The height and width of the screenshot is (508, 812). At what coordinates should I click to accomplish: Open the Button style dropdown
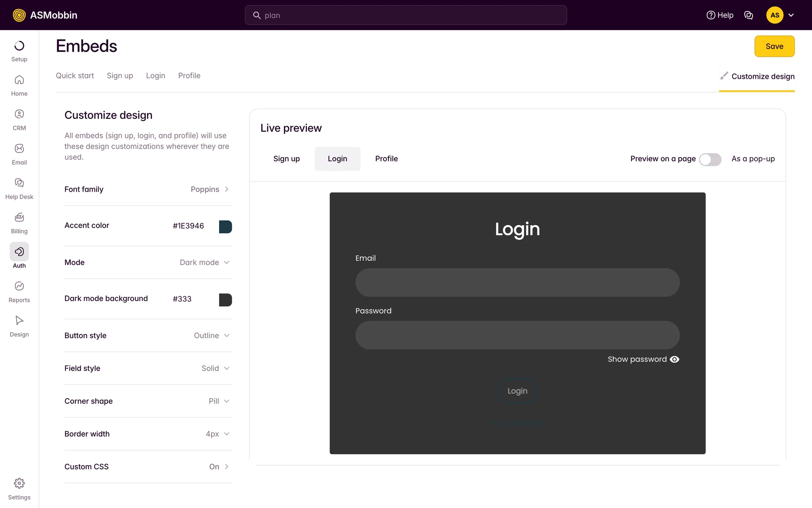pos(212,336)
